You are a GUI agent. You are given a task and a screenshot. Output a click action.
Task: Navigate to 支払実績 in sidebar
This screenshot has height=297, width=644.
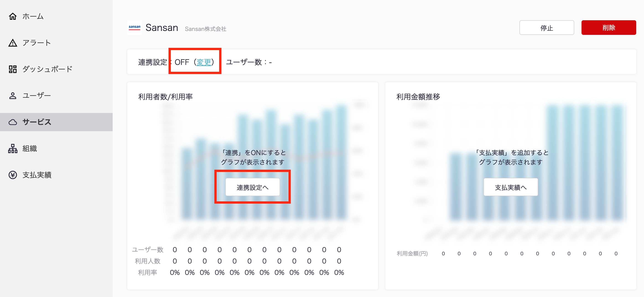coord(37,175)
